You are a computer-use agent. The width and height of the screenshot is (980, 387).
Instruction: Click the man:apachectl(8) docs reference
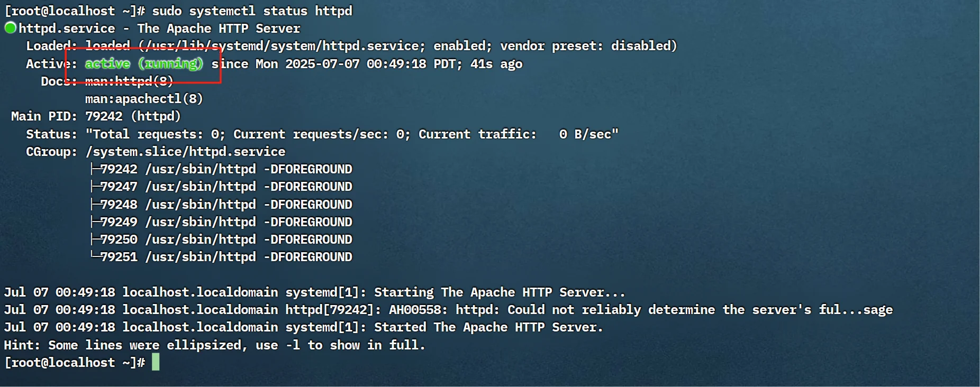(x=144, y=99)
